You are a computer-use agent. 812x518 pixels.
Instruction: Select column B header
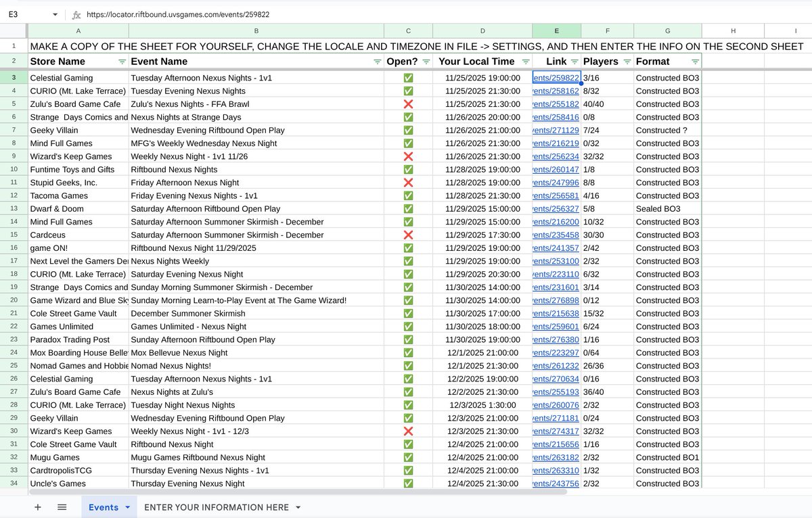point(256,30)
